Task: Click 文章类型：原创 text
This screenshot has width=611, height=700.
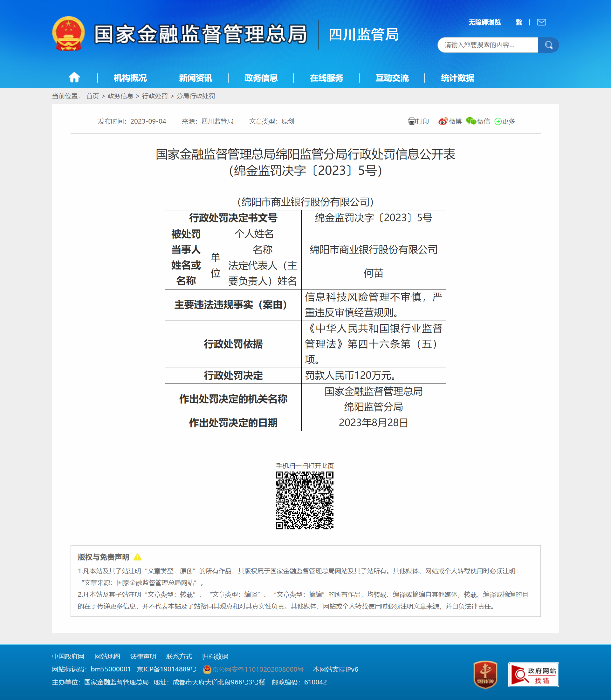Action: pos(272,121)
